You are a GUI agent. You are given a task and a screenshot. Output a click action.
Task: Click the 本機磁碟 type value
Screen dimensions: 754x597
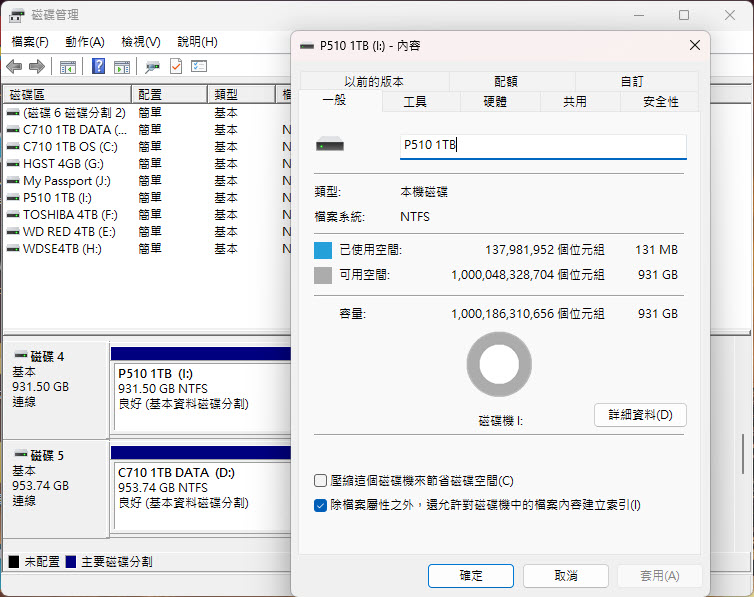point(424,192)
